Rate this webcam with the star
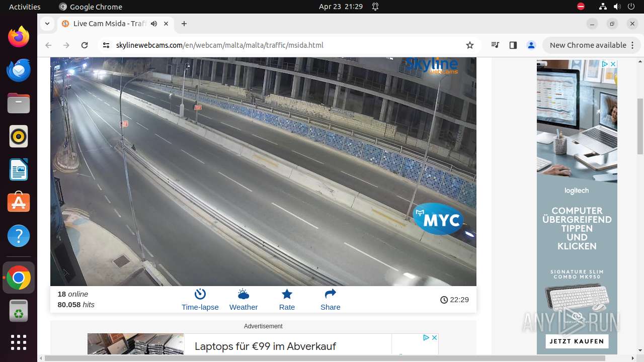This screenshot has height=362, width=644. tap(287, 300)
